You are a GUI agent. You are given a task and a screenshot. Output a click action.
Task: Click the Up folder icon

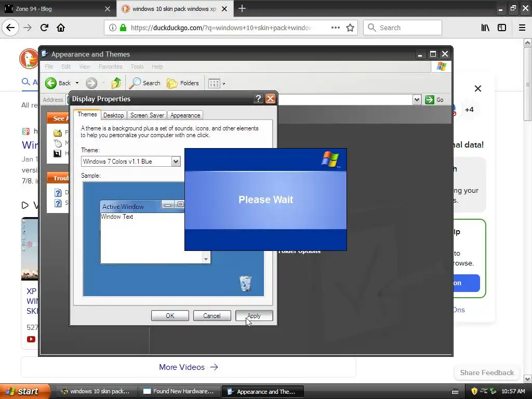pos(116,83)
